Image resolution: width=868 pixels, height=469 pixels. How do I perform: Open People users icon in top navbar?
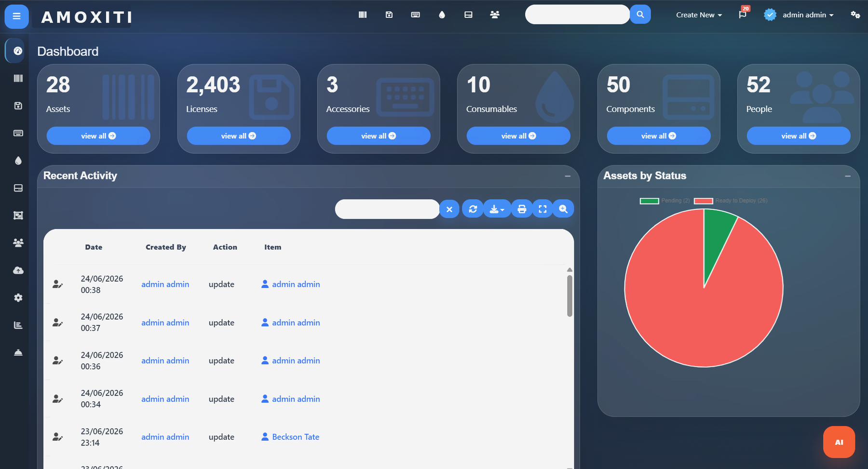(495, 15)
